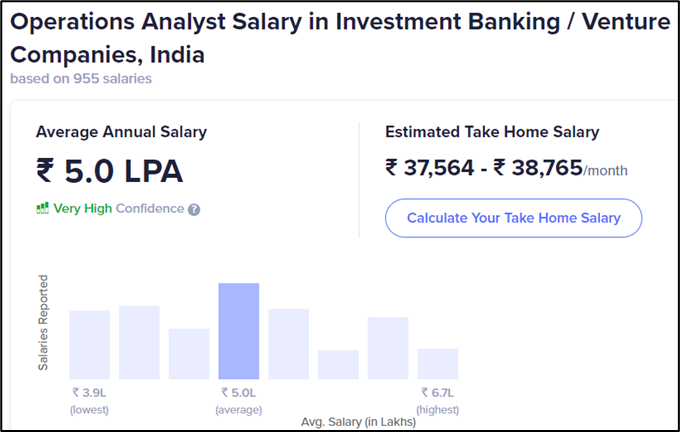The height and width of the screenshot is (432, 680).
Task: Click 'based on 955 salaries' text
Action: 81,79
